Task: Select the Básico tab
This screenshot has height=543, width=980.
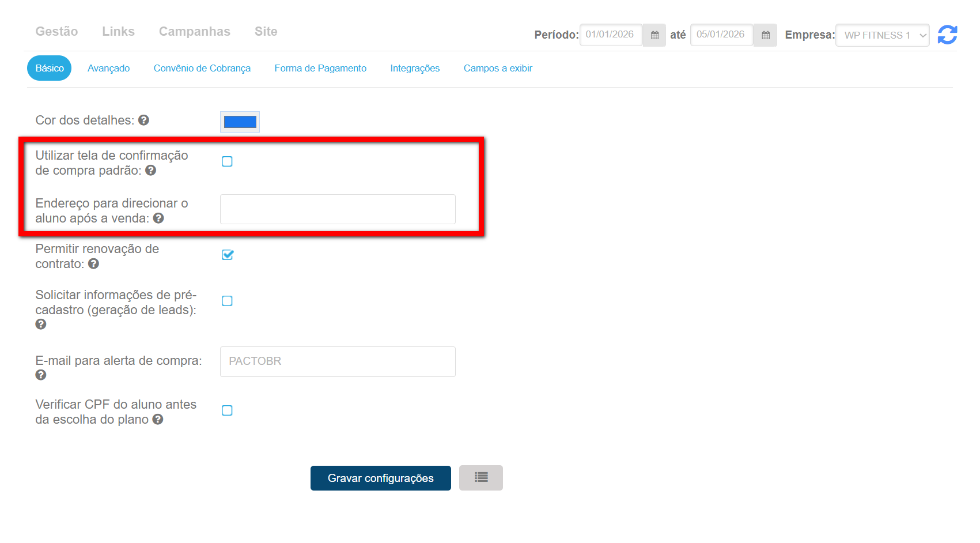Action: tap(50, 68)
